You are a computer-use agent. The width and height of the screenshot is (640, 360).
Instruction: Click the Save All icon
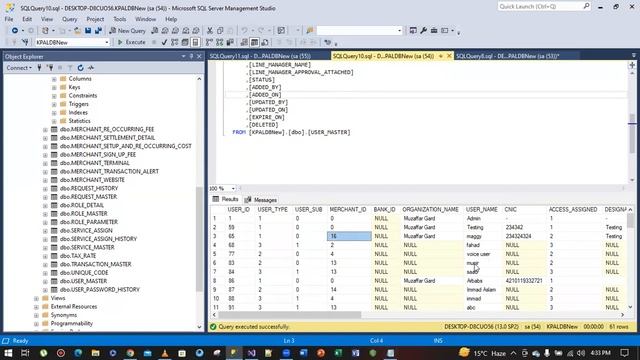(x=98, y=31)
